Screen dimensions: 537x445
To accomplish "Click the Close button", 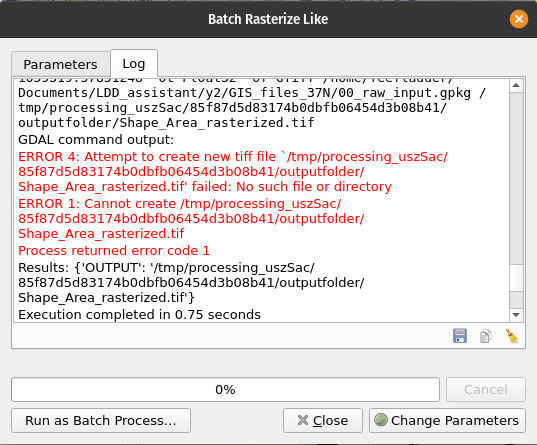I will tap(323, 420).
